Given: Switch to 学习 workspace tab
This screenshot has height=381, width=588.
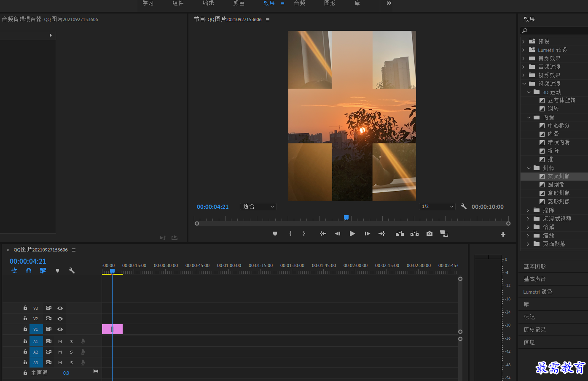Looking at the screenshot, I should pyautogui.click(x=148, y=3).
